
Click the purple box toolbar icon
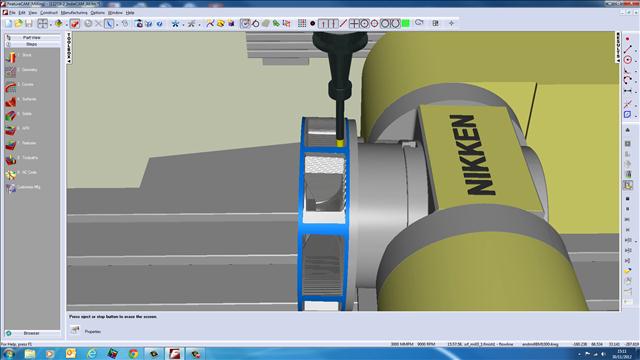(231, 24)
